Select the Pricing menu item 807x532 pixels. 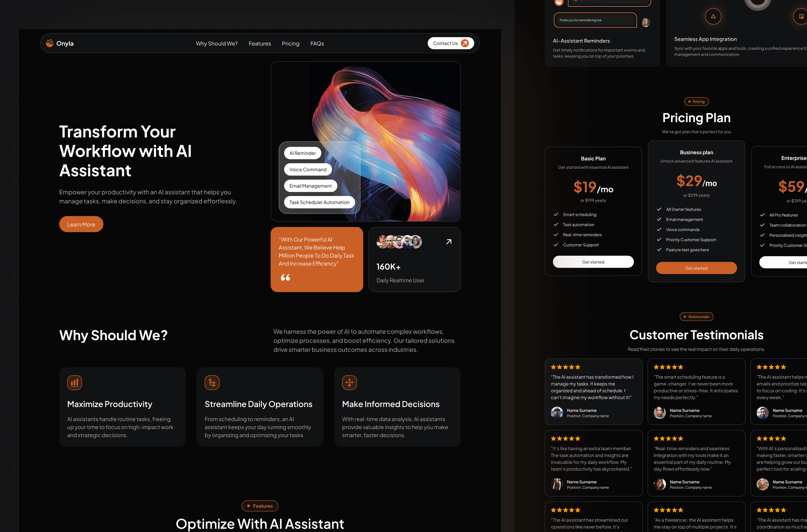coord(291,43)
